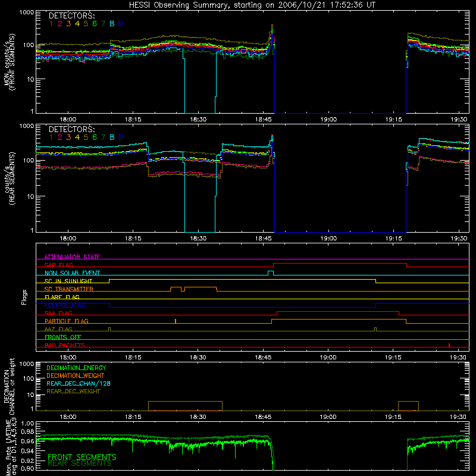Click the NON_SOLAR_EVENT cyan pulse near 18:46
This screenshot has width=476, height=476.
tap(271, 273)
